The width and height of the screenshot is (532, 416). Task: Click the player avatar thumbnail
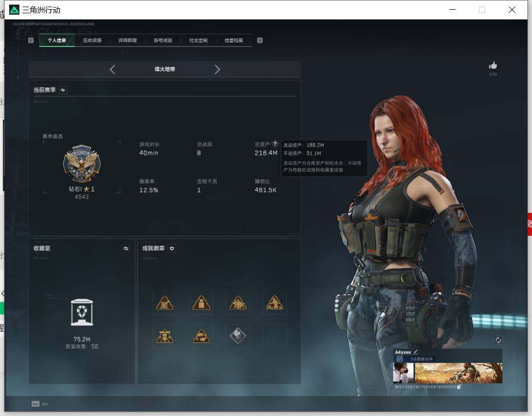point(403,373)
